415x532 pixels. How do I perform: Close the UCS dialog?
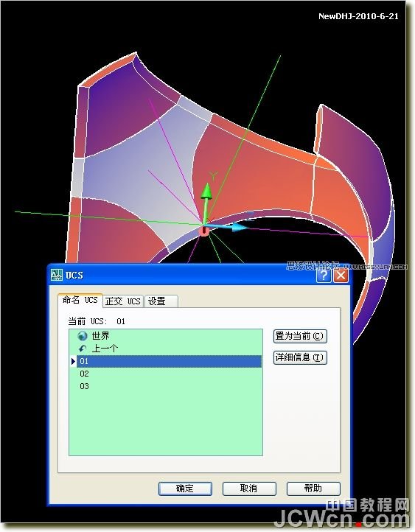click(341, 276)
